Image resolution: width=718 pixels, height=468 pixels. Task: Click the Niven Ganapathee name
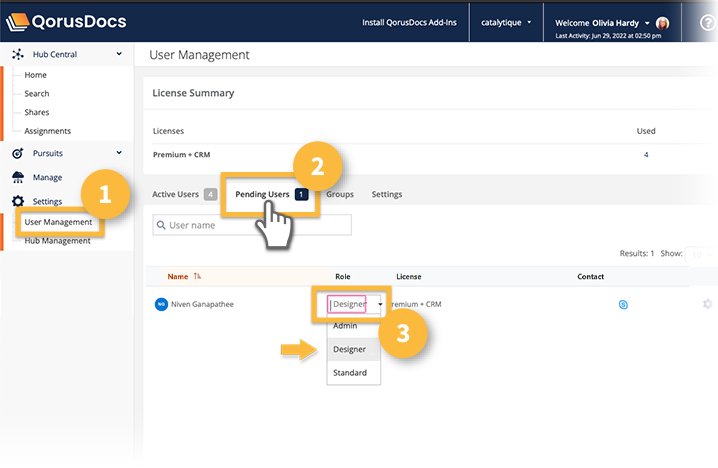[x=202, y=304]
